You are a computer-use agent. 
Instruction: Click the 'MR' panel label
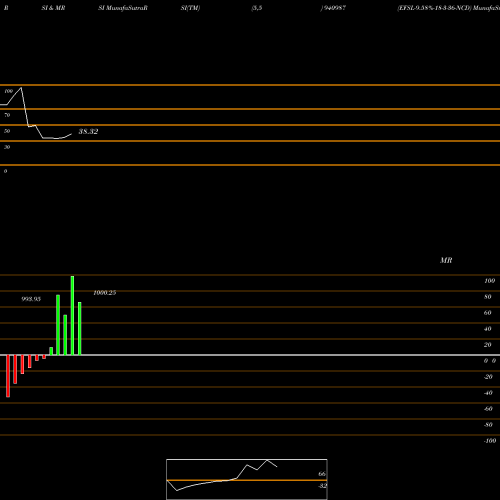446,260
